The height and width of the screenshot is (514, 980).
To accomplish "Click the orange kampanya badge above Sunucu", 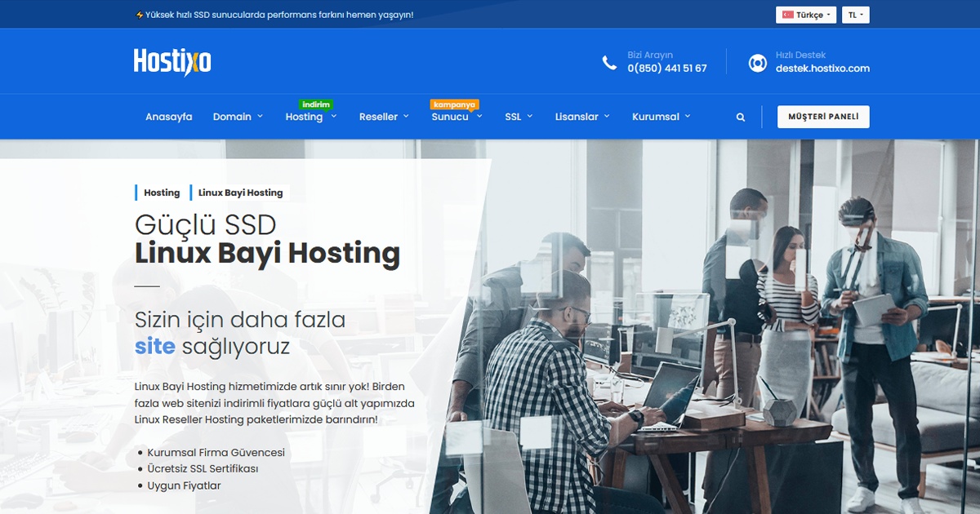I will (454, 104).
